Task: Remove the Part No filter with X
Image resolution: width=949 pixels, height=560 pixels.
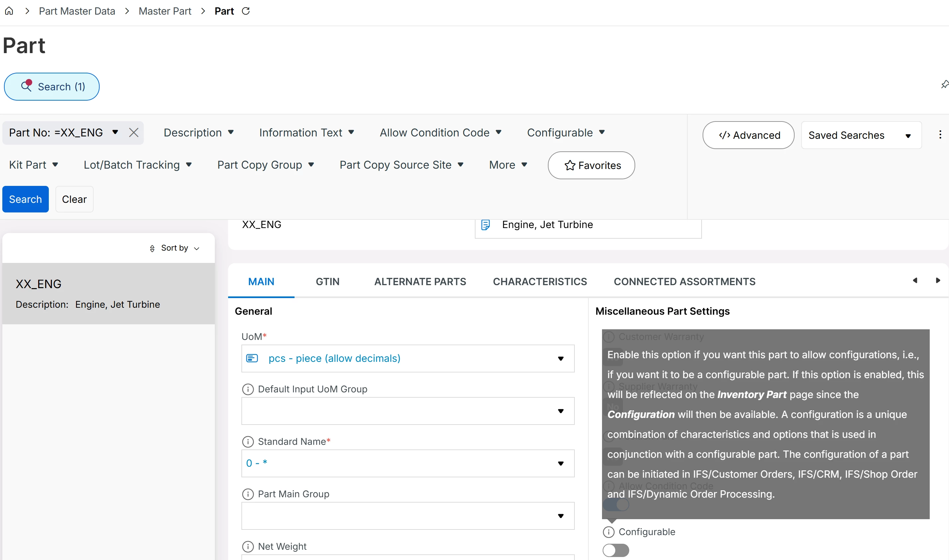Action: [133, 132]
